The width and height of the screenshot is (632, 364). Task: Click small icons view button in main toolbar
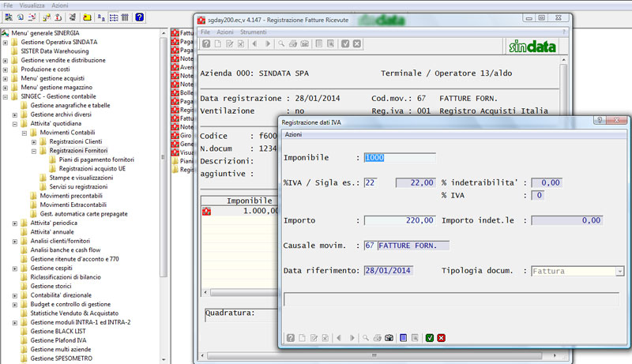click(101, 17)
